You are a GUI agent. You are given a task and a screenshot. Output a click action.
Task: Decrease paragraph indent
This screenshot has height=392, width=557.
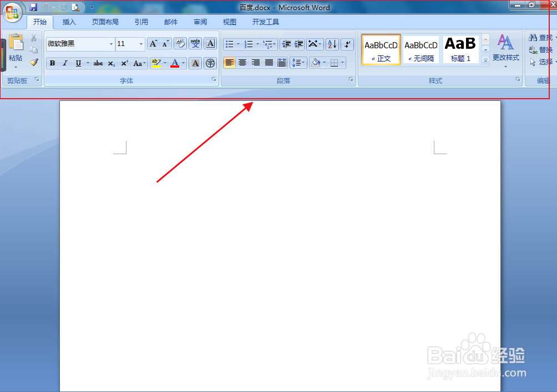[x=286, y=44]
